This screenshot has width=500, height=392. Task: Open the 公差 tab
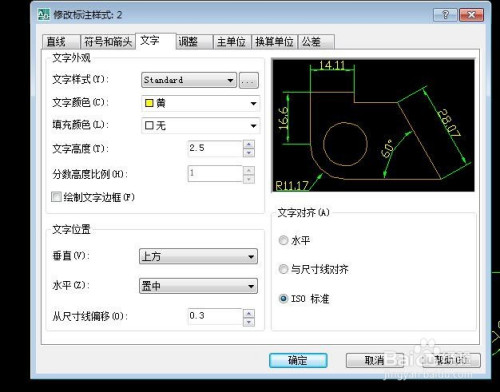pos(316,42)
